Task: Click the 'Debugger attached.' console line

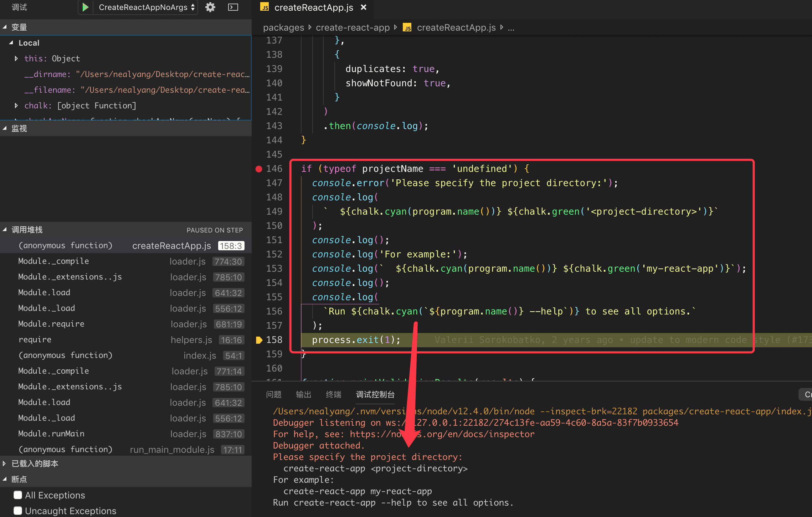Action: pyautogui.click(x=319, y=445)
